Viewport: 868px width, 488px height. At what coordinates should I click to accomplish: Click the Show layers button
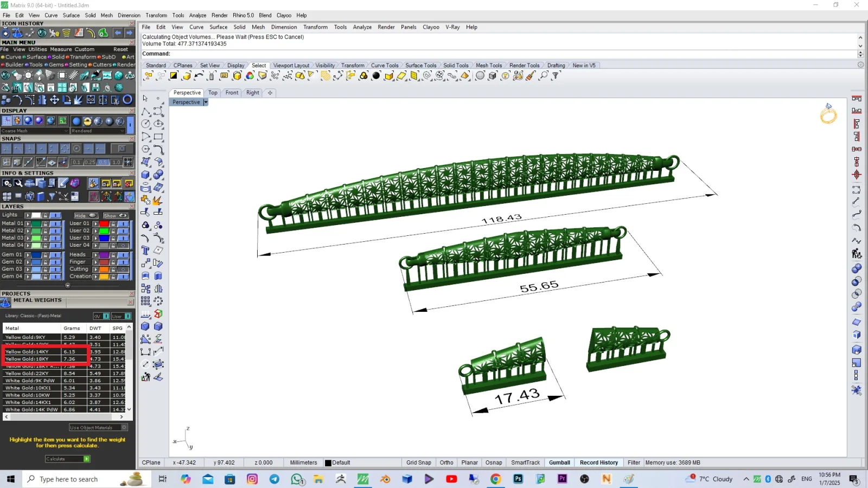[x=115, y=215]
